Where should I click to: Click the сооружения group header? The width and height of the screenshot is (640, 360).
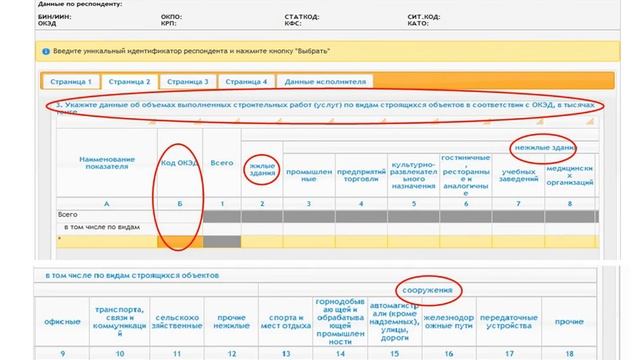point(427,290)
